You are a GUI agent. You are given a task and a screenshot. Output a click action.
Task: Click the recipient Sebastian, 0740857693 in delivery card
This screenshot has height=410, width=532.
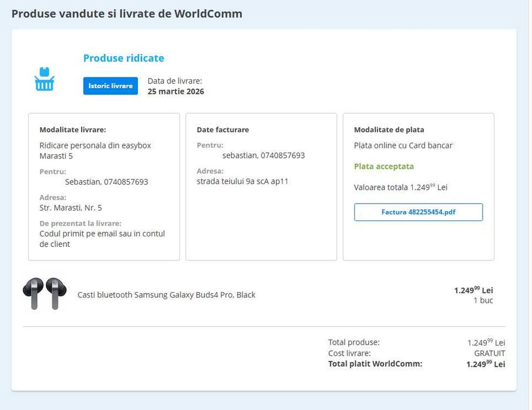pos(106,182)
